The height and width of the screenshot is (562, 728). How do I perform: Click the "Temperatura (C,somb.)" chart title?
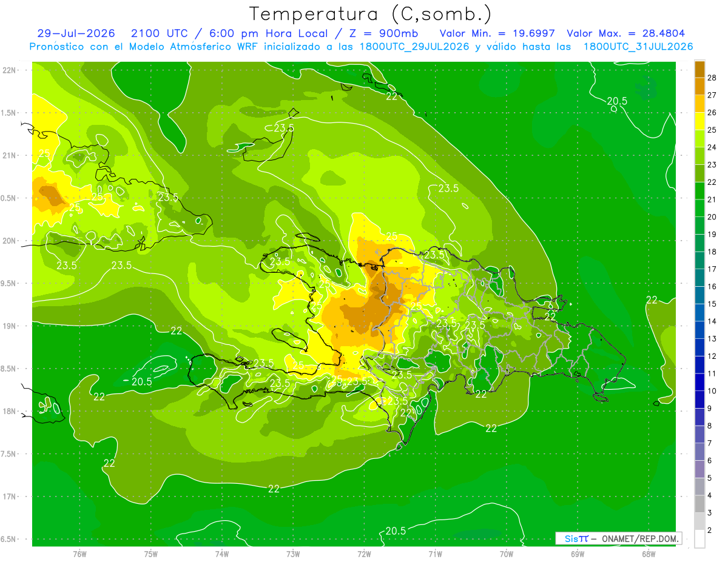tap(371, 14)
